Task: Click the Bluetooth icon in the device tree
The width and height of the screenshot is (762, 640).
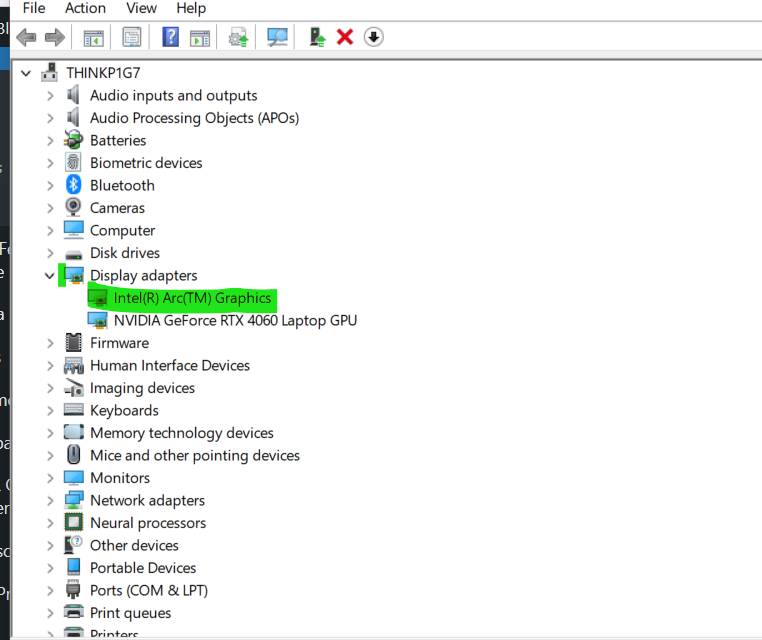Action: click(x=74, y=185)
